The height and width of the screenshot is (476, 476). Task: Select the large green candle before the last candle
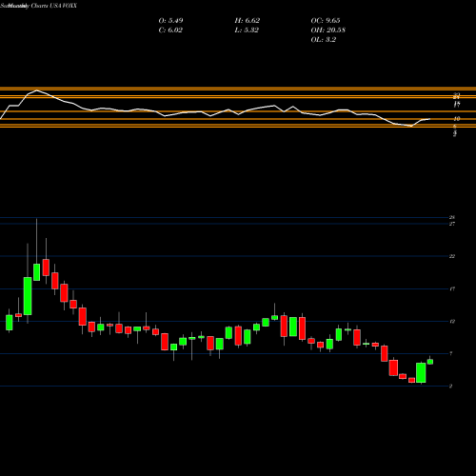pyautogui.click(x=421, y=373)
